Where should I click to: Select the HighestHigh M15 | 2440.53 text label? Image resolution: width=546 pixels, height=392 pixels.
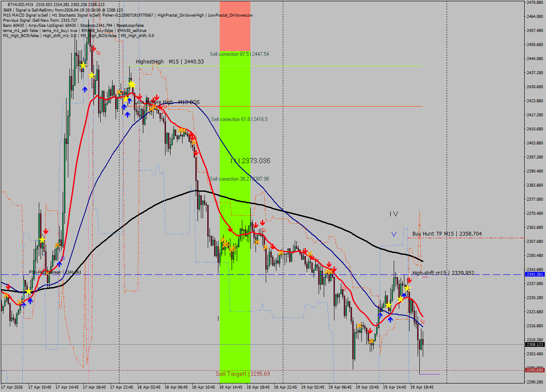[x=170, y=61]
